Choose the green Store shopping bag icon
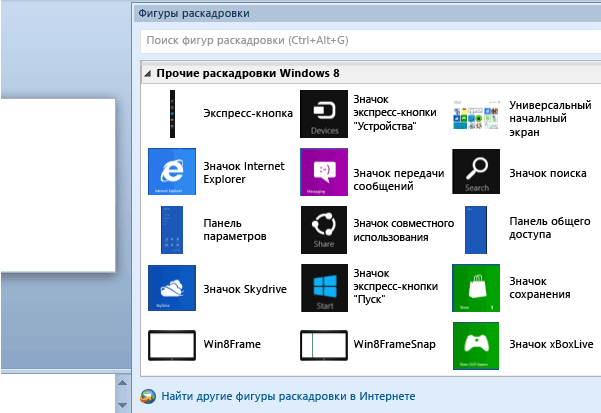This screenshot has height=413, width=601. coord(476,288)
